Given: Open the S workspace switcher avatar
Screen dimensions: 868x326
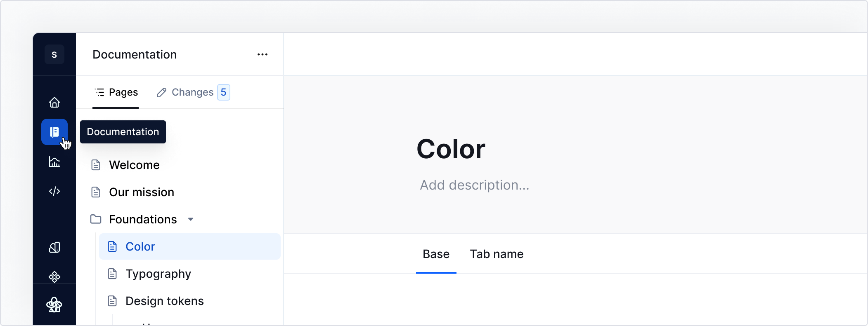Looking at the screenshot, I should (x=54, y=54).
